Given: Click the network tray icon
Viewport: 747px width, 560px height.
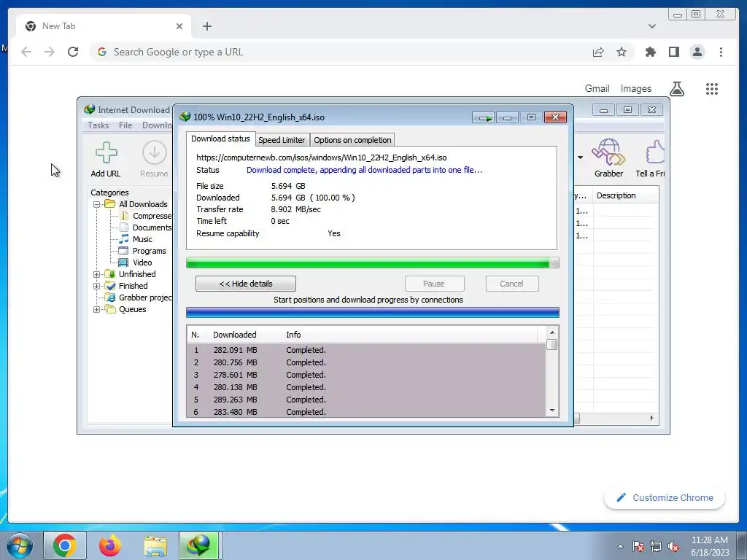Looking at the screenshot, I should (x=656, y=547).
